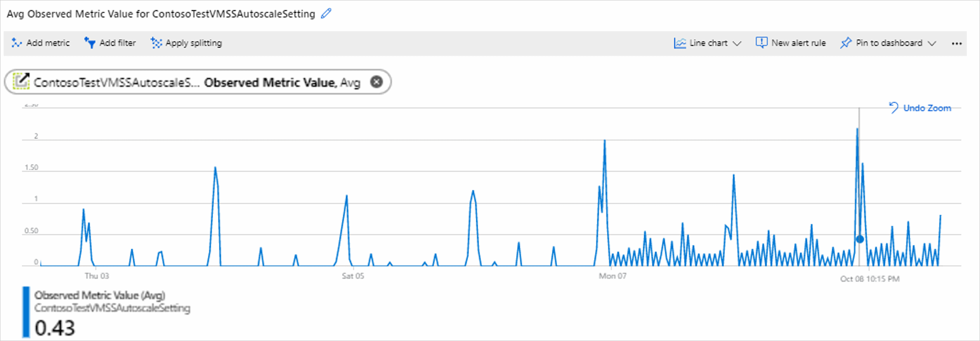Click the blue legend color bar
The width and height of the screenshot is (980, 341).
coord(26,312)
